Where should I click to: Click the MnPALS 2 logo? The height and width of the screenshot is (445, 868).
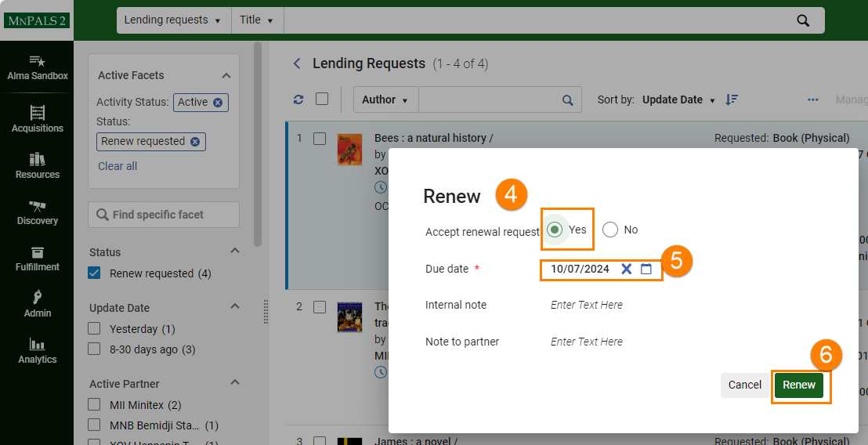37,20
